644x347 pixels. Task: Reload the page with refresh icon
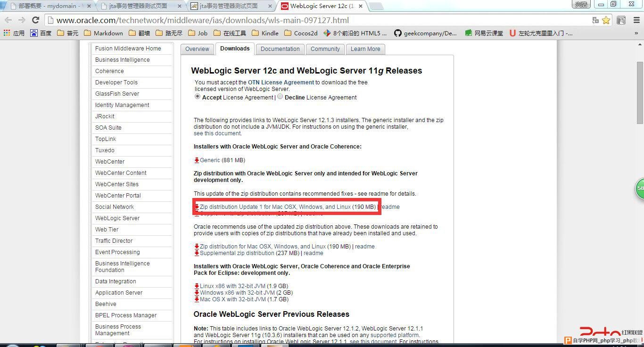point(35,20)
